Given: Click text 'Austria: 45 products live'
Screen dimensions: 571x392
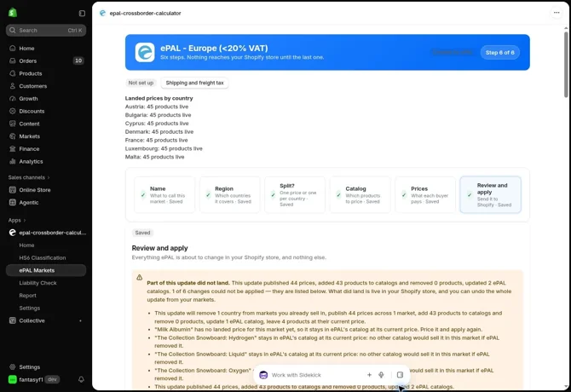Looking at the screenshot, I should point(157,107).
